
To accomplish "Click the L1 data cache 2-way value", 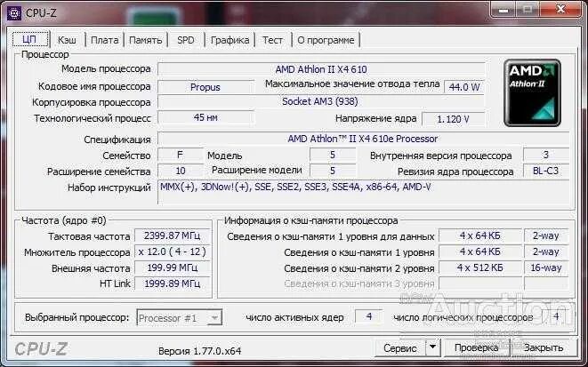I will click(546, 235).
